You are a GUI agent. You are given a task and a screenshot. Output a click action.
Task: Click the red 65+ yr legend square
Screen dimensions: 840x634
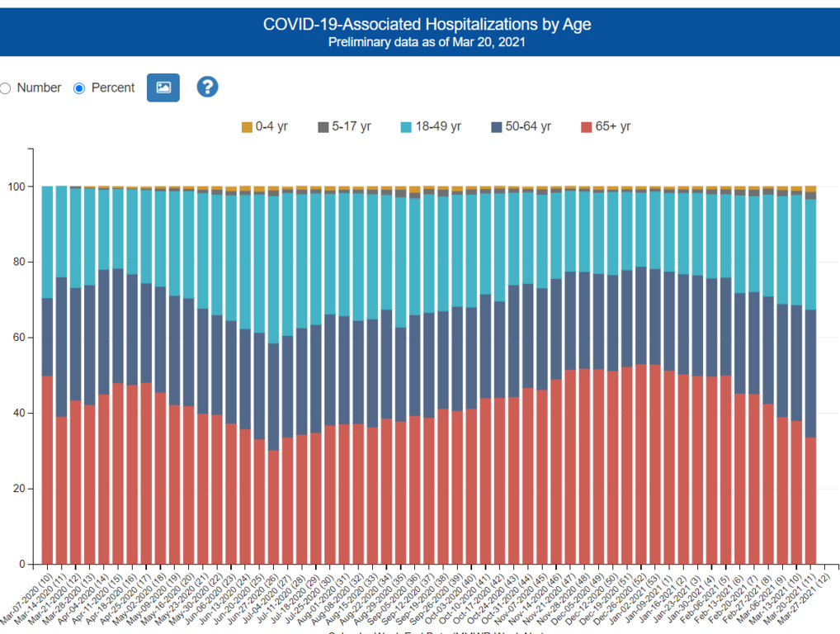pos(586,127)
